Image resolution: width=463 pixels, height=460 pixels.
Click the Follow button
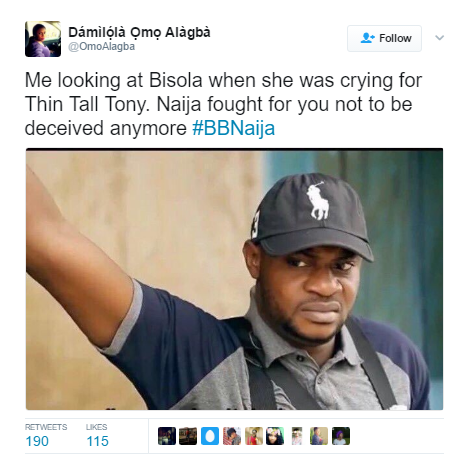(384, 38)
